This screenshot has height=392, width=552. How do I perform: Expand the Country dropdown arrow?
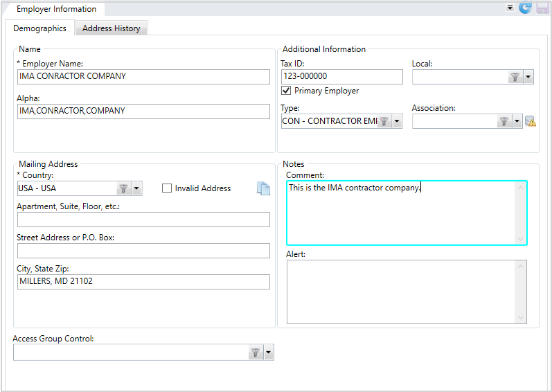pos(136,188)
